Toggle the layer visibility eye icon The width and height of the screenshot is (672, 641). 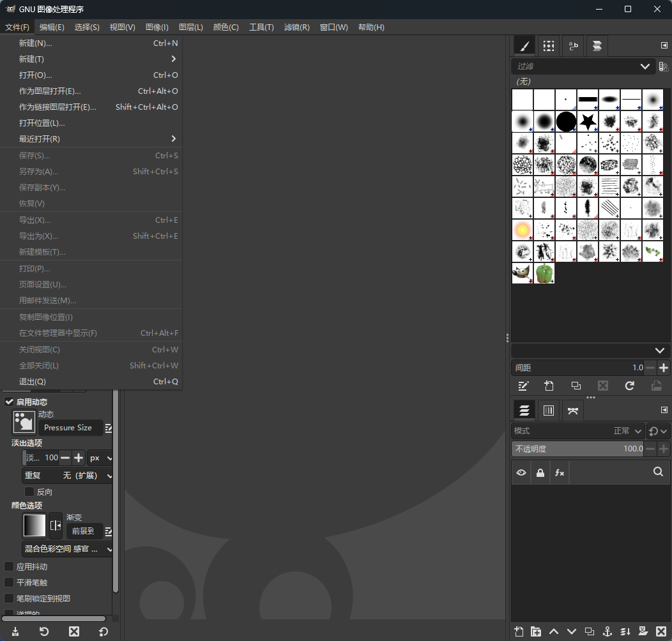(521, 472)
